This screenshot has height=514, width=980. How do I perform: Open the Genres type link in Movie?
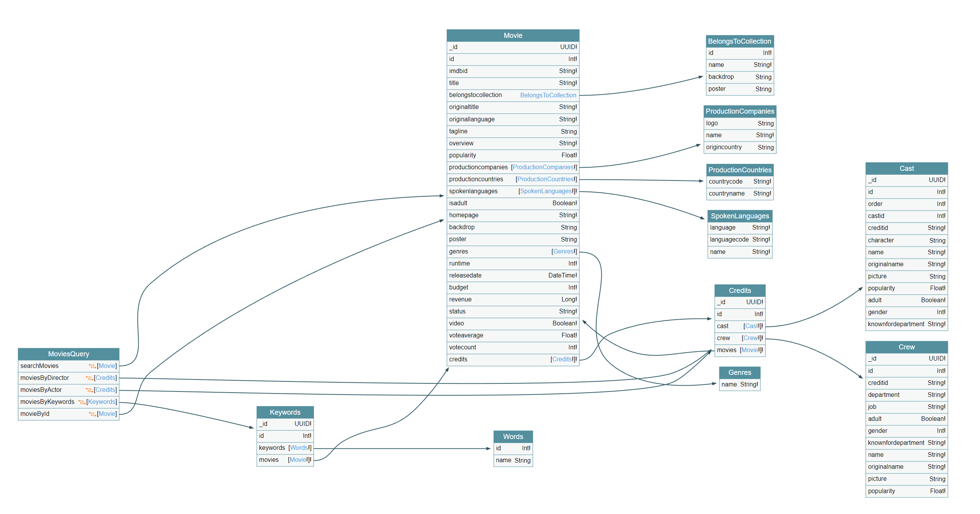[563, 252]
